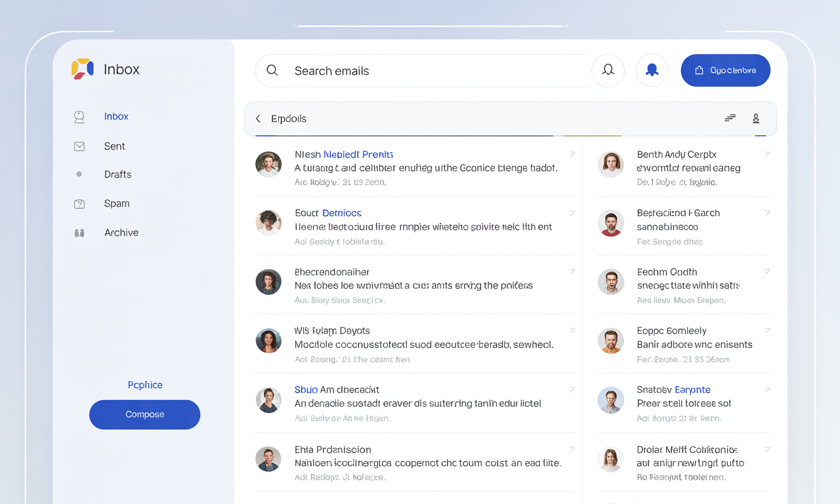Image resolution: width=840 pixels, height=504 pixels.
Task: Click the bell notification icon
Action: coord(608,70)
